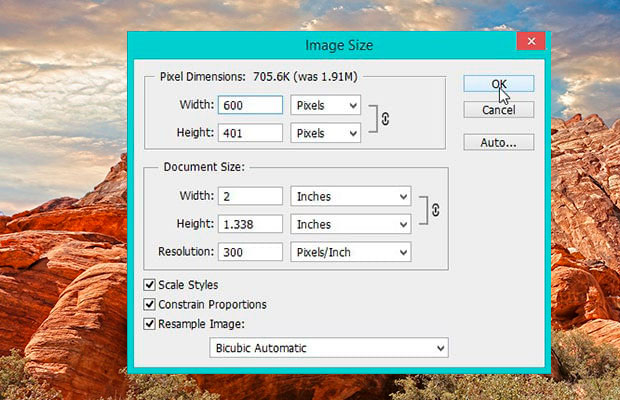Click the pixel Width field showing 600

click(x=246, y=105)
